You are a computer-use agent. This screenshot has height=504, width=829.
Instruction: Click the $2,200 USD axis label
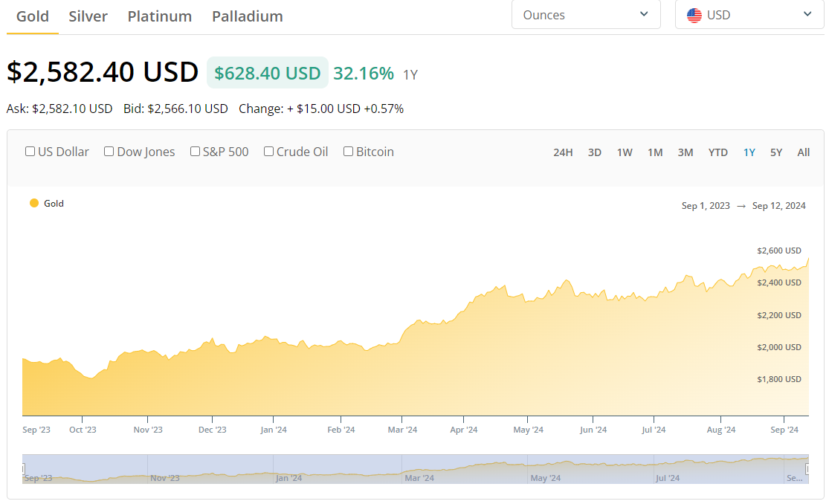[x=779, y=315]
